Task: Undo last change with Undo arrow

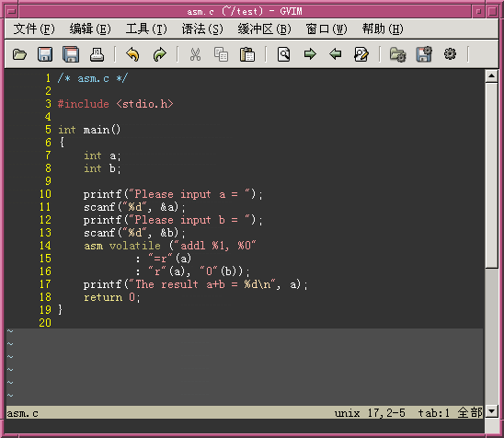Action: (132, 54)
